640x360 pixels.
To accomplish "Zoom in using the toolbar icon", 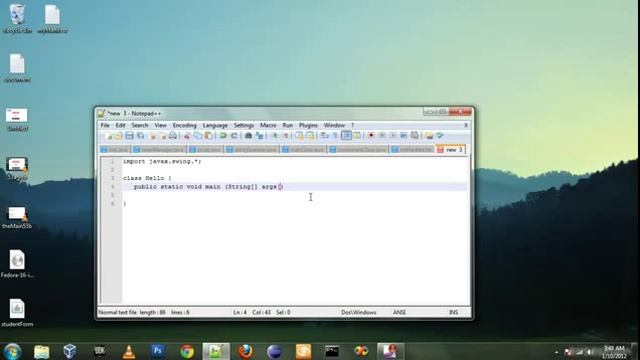I will 274,136.
